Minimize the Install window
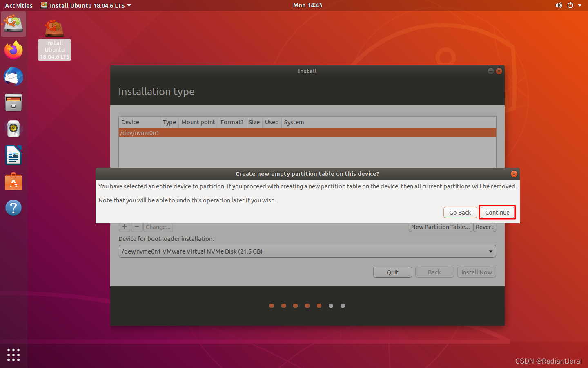The image size is (588, 368). pyautogui.click(x=491, y=71)
